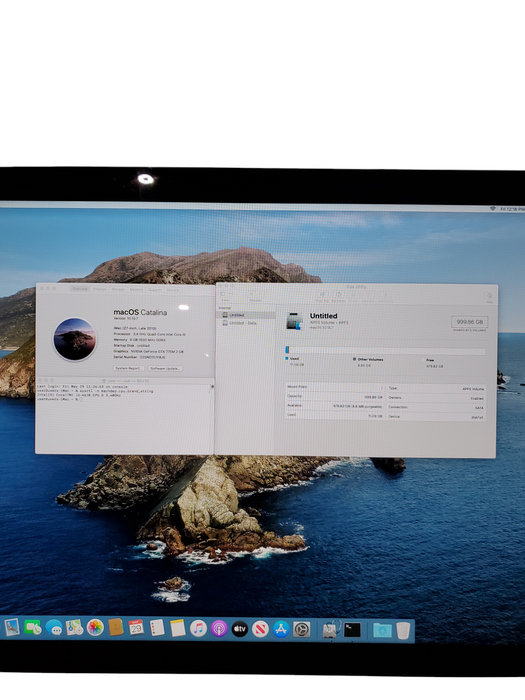Switch to Memory tab in About This Mac
Viewport: 525px width, 700px height.
(137, 289)
